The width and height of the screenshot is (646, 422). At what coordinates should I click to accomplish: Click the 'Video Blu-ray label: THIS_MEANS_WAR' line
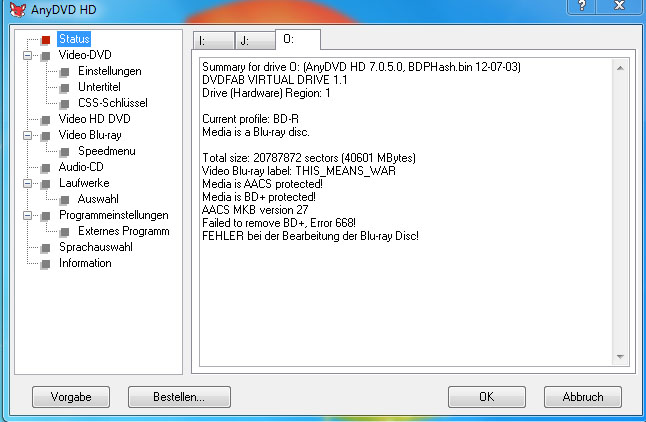(299, 171)
